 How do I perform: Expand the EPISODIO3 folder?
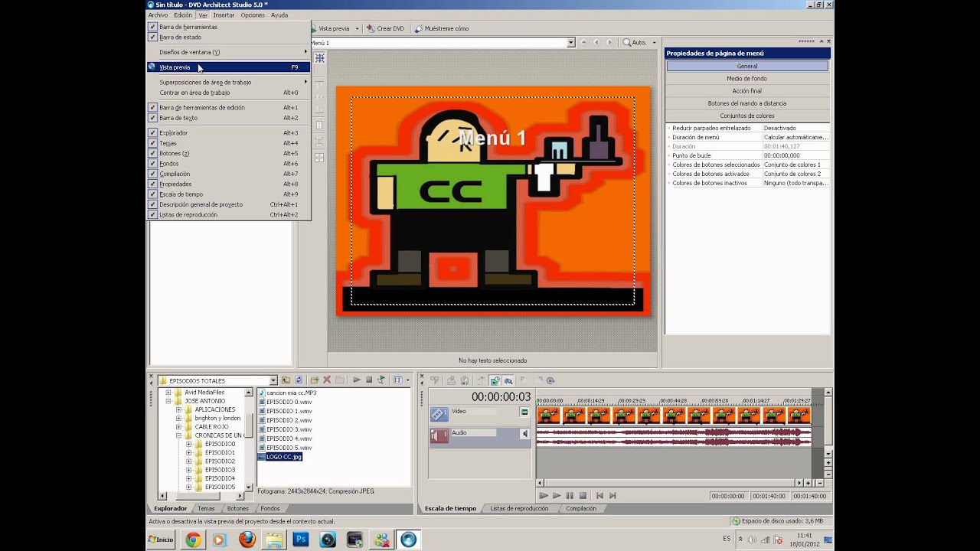click(189, 470)
